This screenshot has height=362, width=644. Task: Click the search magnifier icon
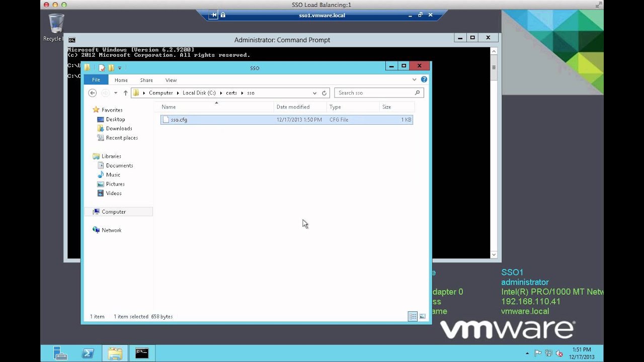tap(417, 93)
